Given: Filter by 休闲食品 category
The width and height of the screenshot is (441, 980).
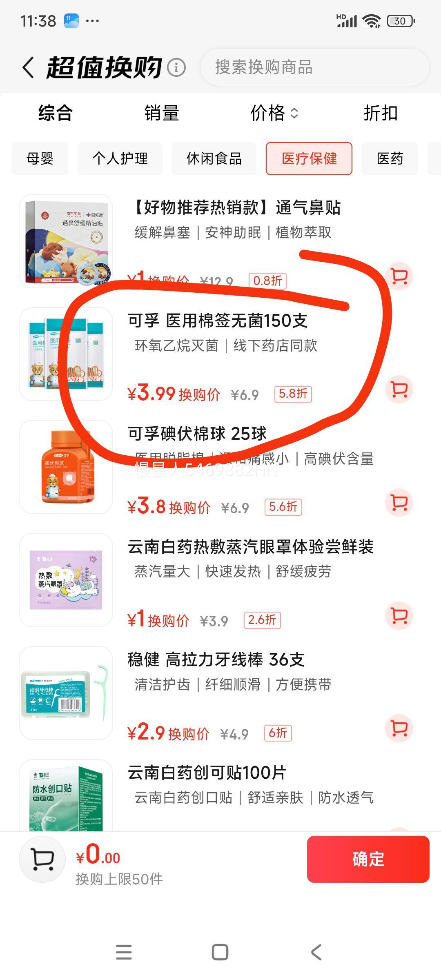Looking at the screenshot, I should (x=214, y=158).
